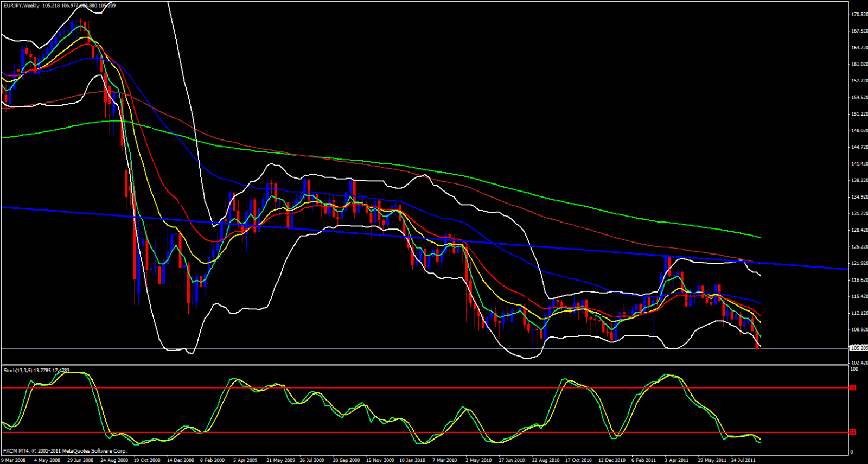Image resolution: width=868 pixels, height=464 pixels.
Task: Click the 22 Aug 2010 date label
Action: (545, 460)
